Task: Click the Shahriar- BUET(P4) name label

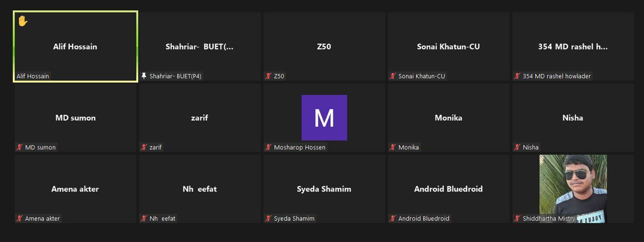Action: 175,76
